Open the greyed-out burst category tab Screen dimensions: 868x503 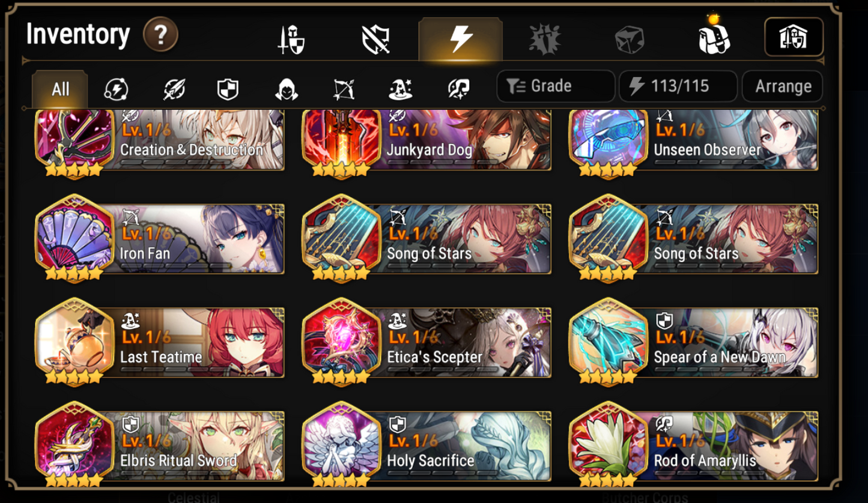click(544, 40)
